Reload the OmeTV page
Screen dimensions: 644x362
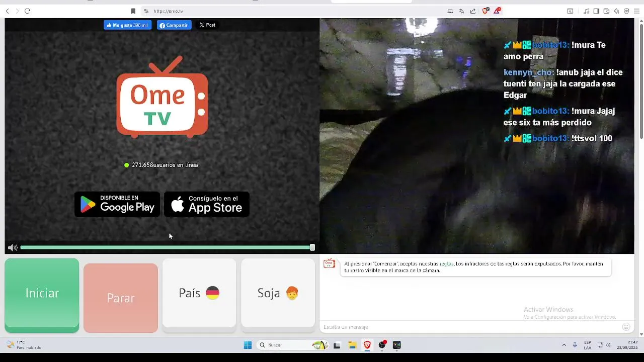27,11
